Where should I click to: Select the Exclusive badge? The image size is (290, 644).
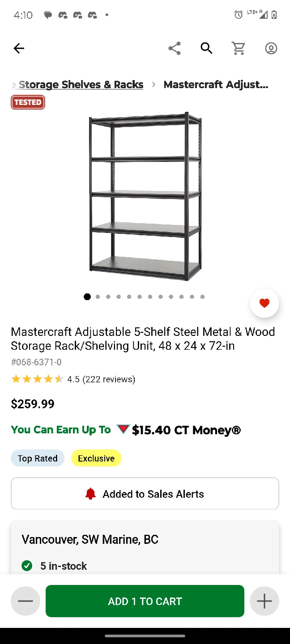click(96, 458)
